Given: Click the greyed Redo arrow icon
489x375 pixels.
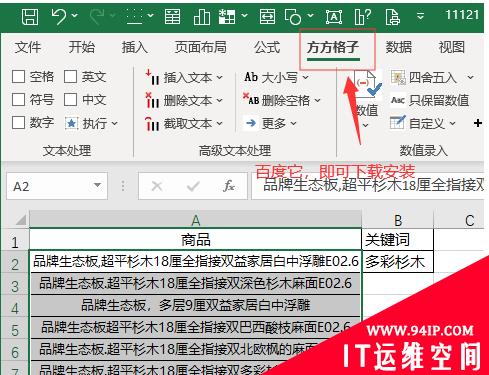Looking at the screenshot, I should (97, 16).
